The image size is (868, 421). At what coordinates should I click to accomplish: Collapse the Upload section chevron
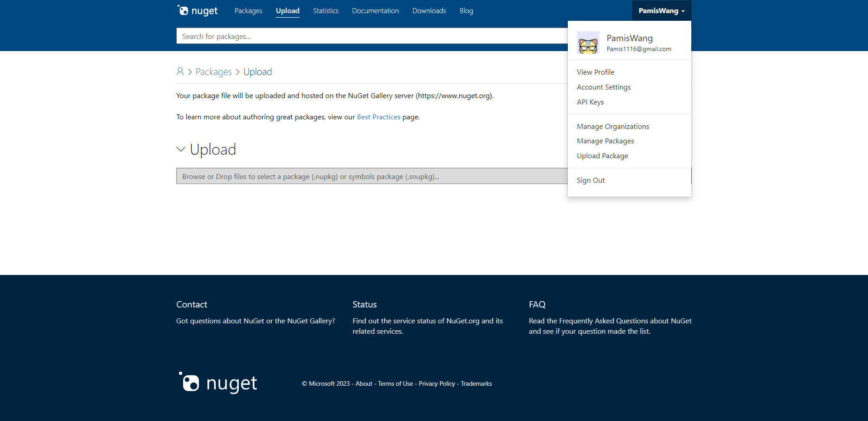click(x=181, y=149)
